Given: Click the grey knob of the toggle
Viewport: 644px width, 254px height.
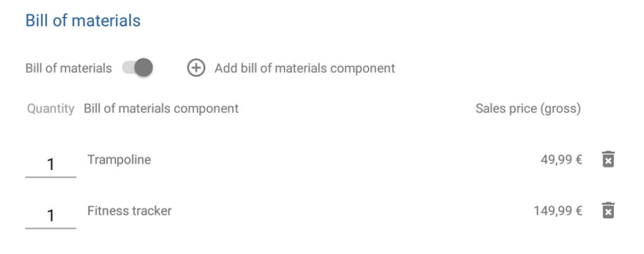Looking at the screenshot, I should click(143, 68).
